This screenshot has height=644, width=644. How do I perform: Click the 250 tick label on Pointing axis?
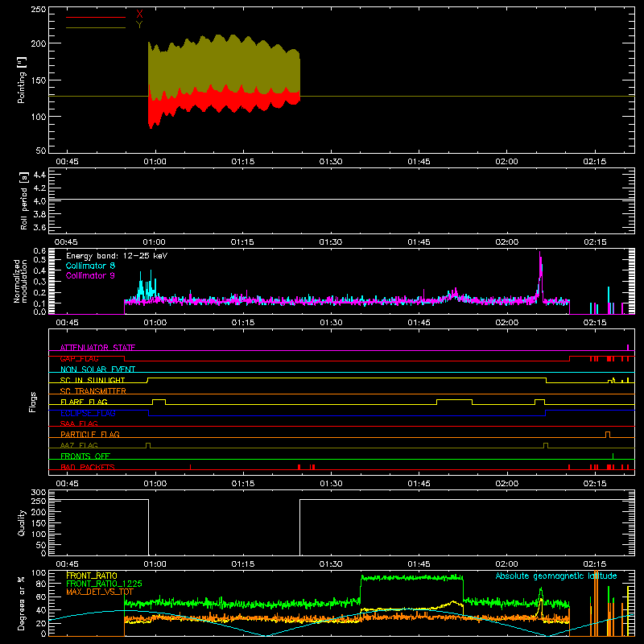pos(39,9)
